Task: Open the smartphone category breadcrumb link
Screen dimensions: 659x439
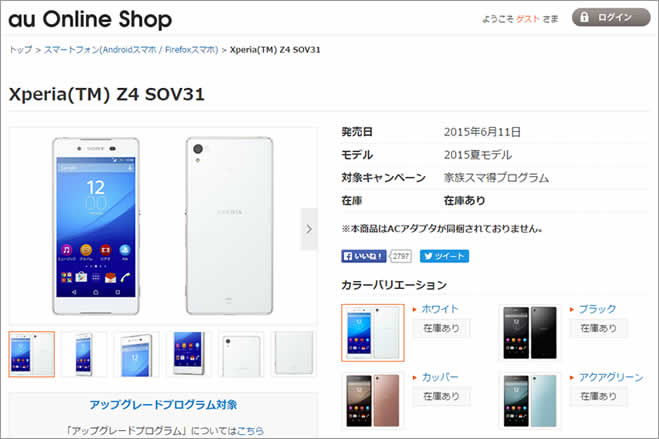Action: pos(131,50)
